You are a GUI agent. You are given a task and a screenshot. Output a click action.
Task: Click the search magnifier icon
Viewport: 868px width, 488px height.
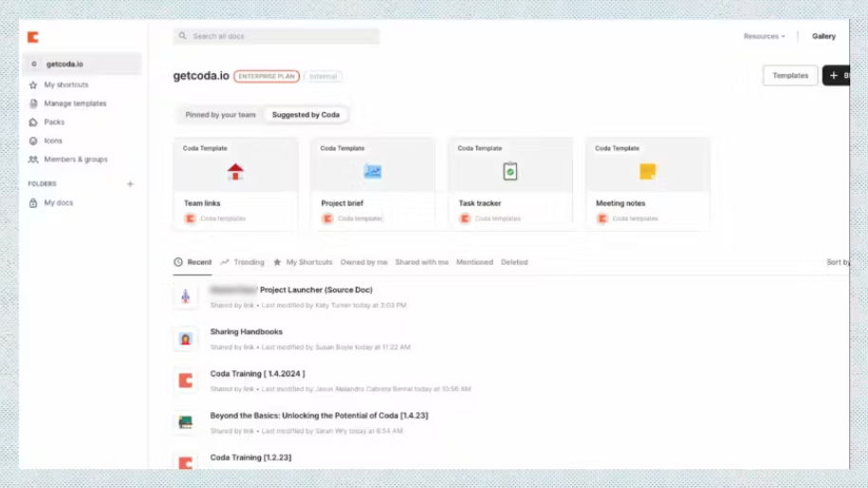[183, 36]
